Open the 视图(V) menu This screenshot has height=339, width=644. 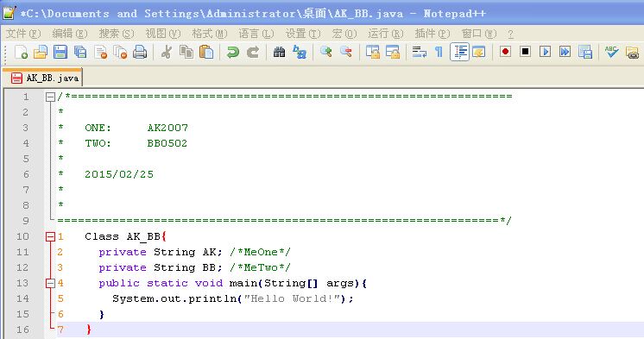pos(163,34)
